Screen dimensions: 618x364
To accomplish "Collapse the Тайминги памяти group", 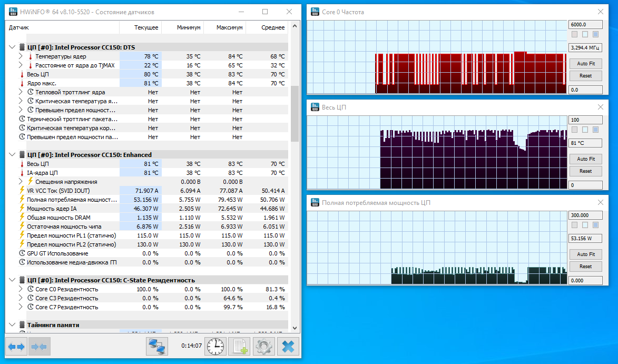I will (x=12, y=325).
